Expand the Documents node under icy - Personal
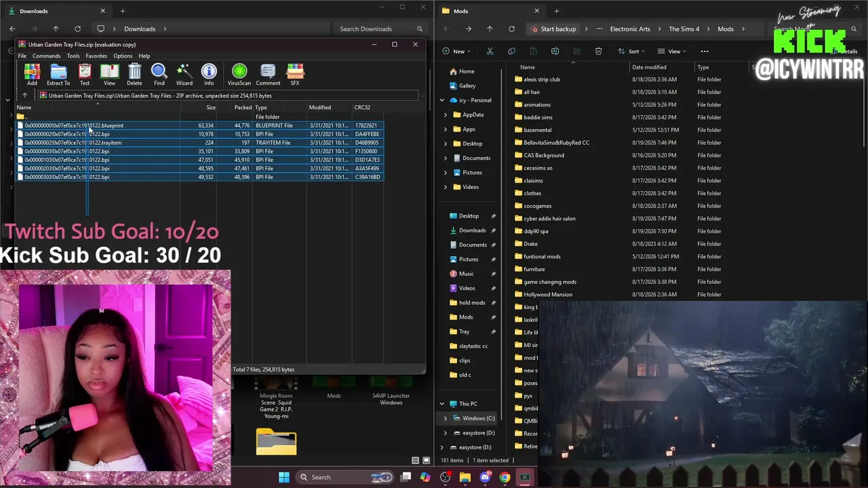 click(446, 158)
